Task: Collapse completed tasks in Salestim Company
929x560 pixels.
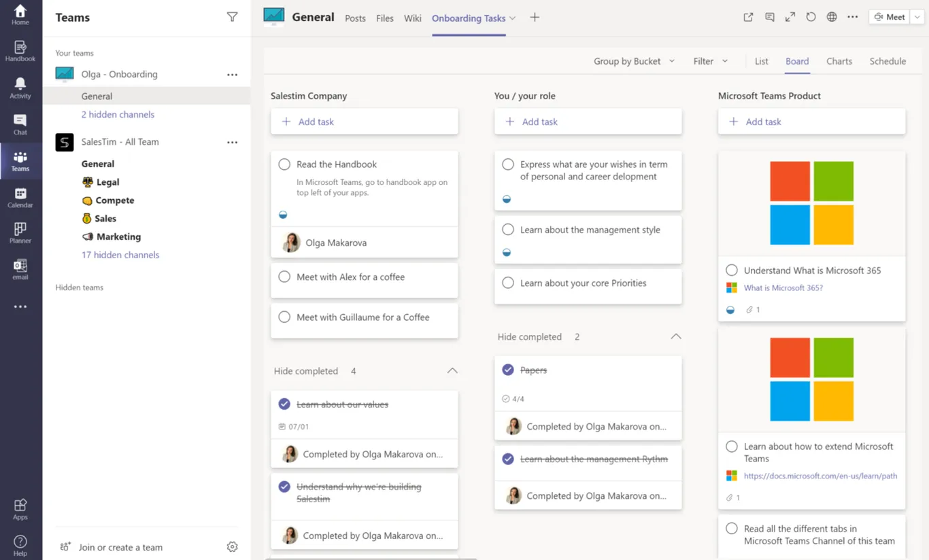Action: pyautogui.click(x=452, y=371)
